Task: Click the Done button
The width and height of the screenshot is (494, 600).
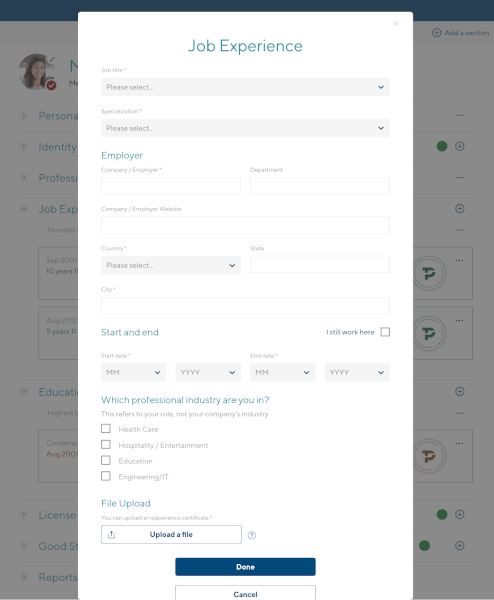Action: (245, 567)
